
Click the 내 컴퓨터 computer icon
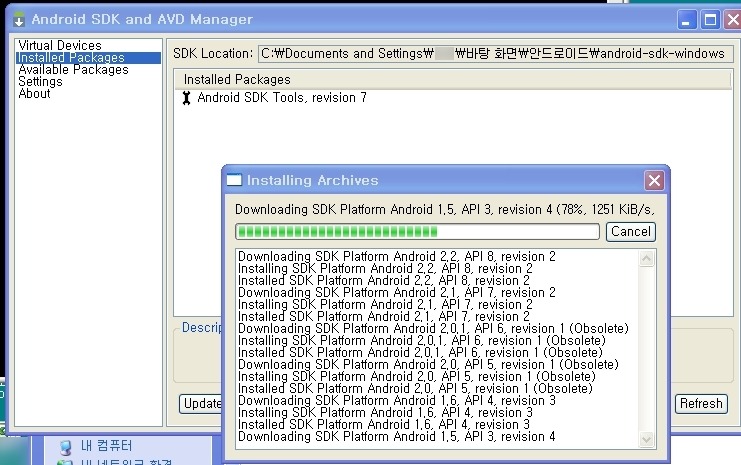pyautogui.click(x=66, y=447)
